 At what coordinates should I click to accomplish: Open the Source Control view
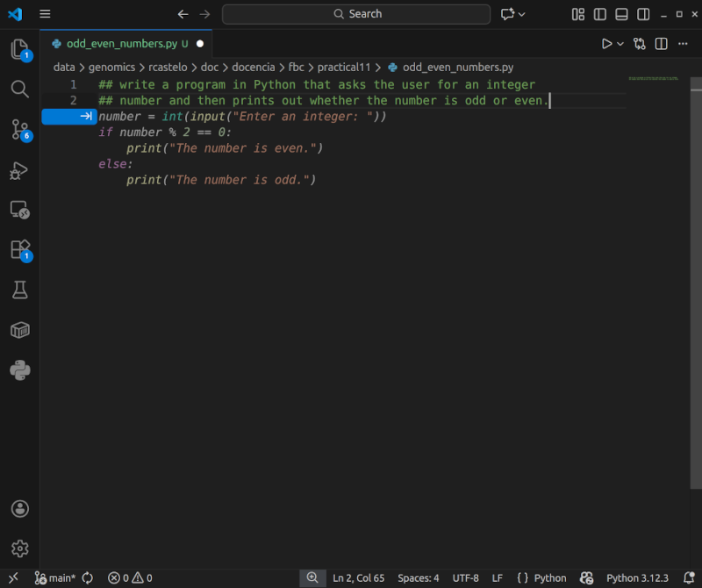point(19,130)
